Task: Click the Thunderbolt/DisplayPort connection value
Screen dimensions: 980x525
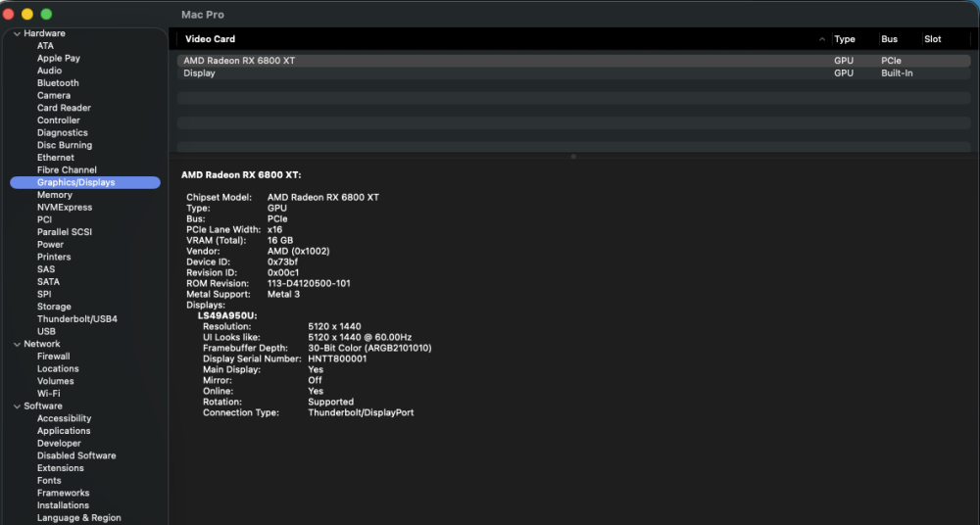Action: click(x=361, y=412)
